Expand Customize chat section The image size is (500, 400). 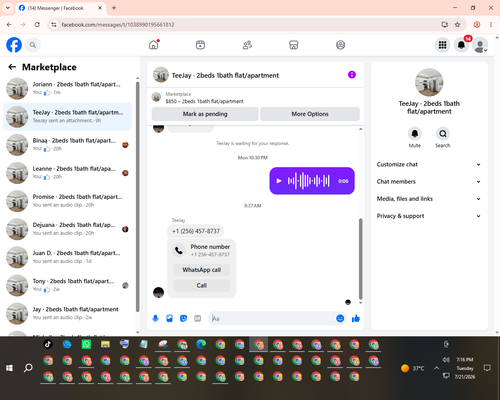[x=429, y=164]
